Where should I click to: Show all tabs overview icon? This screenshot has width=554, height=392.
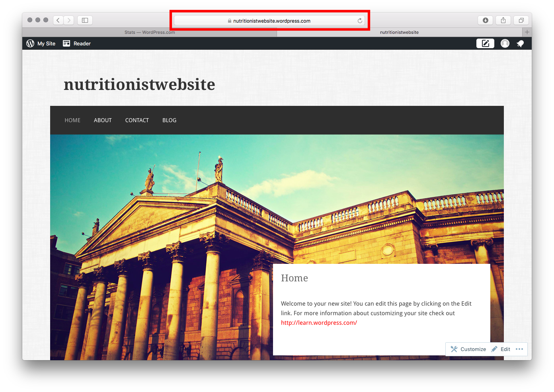521,20
